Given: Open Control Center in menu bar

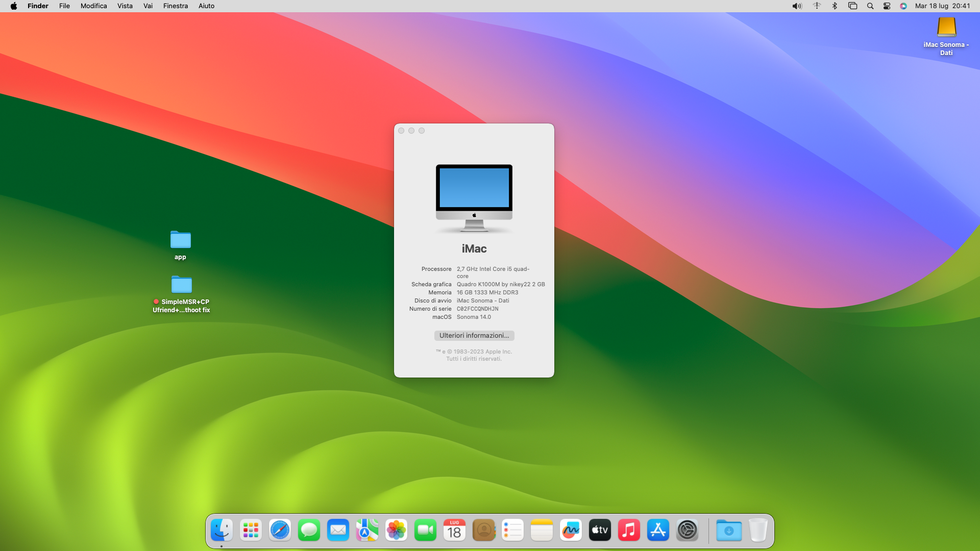Looking at the screenshot, I should [x=887, y=6].
